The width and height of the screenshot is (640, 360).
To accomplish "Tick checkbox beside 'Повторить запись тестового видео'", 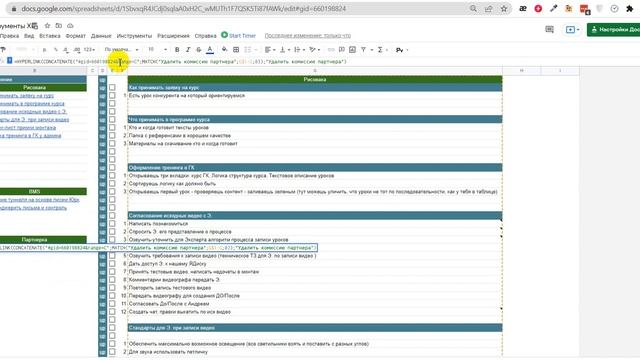I will point(112,288).
